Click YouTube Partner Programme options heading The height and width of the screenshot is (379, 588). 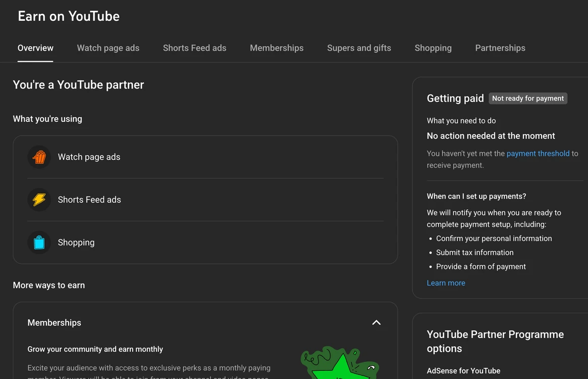495,342
